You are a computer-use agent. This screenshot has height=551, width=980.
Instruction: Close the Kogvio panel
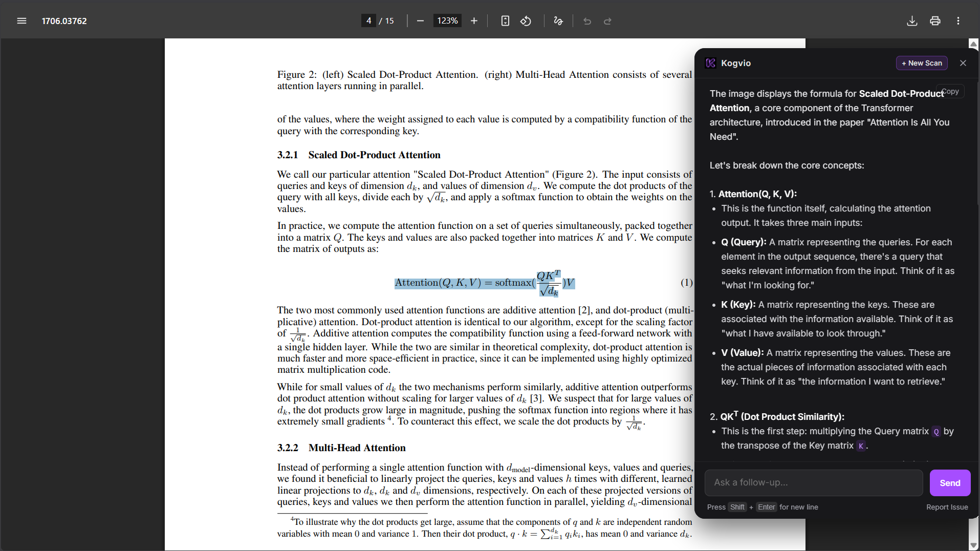(x=963, y=63)
